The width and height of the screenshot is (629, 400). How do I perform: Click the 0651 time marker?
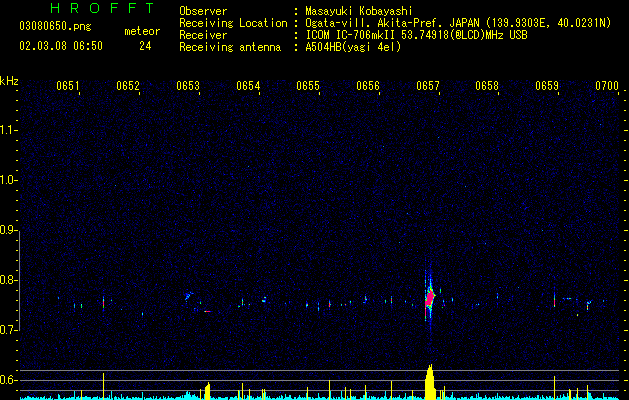point(68,85)
